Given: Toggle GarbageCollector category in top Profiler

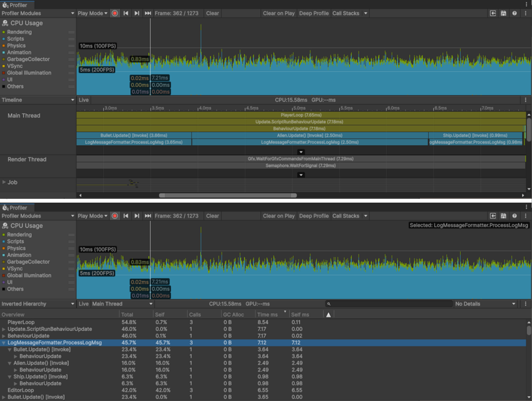Looking at the screenshot, I should 4,59.
